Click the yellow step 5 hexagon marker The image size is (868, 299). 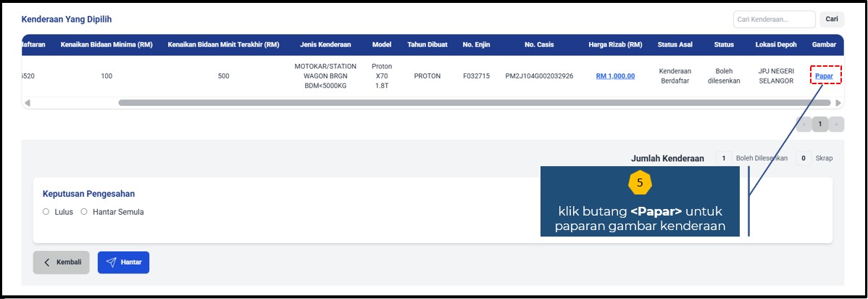pos(640,183)
